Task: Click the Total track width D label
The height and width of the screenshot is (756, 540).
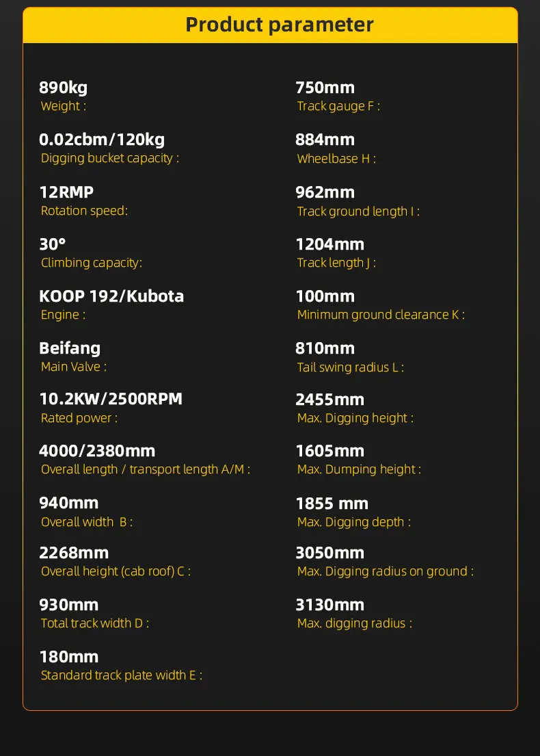Action: [95, 623]
